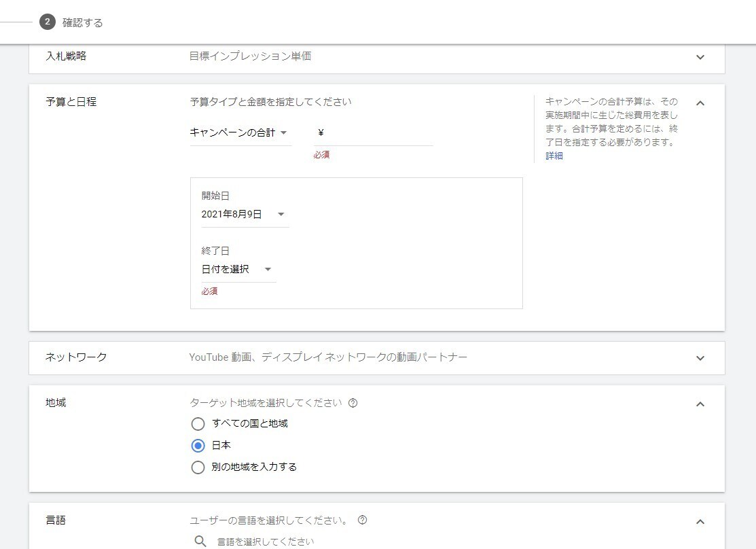Click the 入札戦略 section heading

point(66,56)
